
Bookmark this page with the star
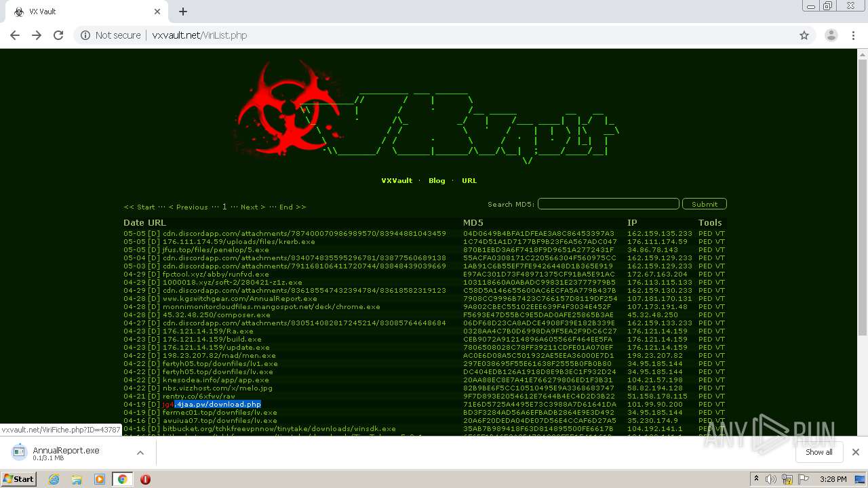click(x=804, y=35)
